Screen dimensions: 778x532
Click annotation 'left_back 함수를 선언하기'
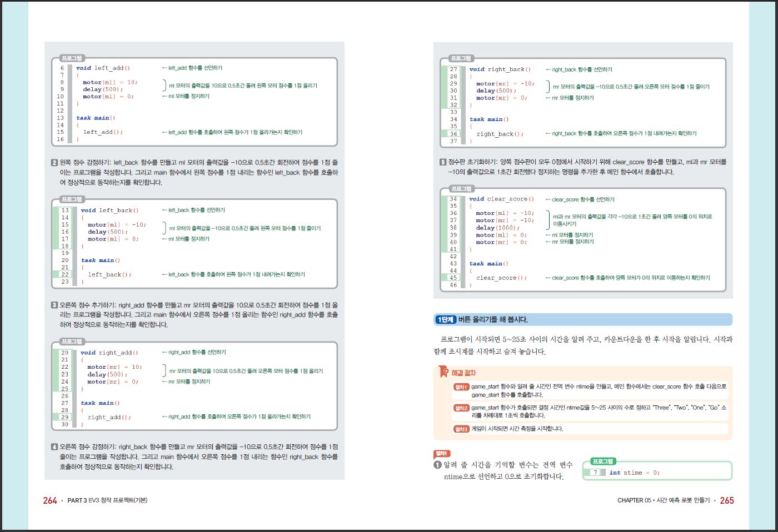coord(197,210)
